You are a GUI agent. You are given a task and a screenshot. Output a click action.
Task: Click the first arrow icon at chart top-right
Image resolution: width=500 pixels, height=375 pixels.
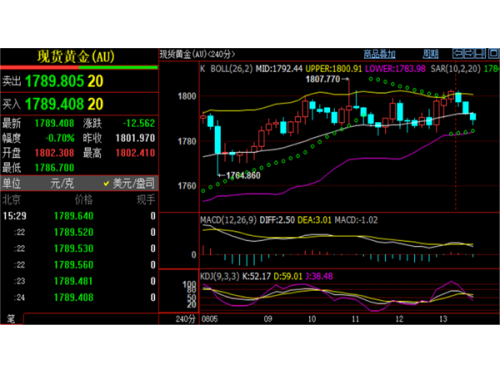458,53
